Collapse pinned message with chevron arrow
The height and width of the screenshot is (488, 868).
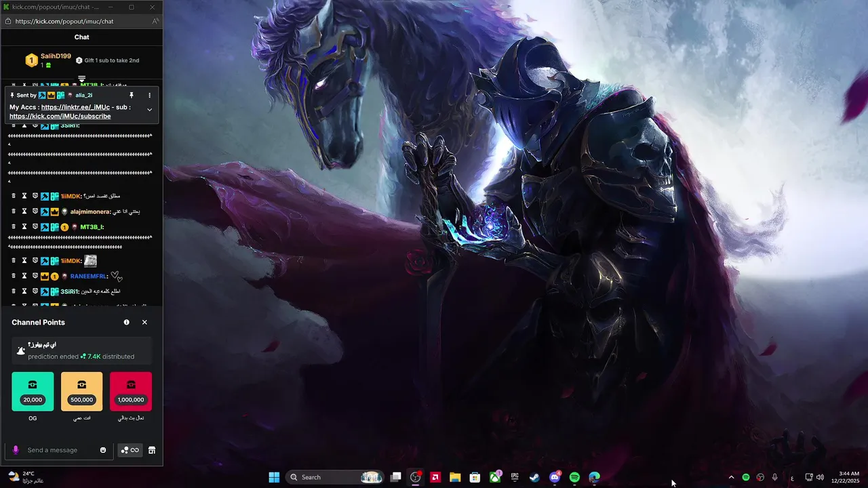tap(150, 110)
